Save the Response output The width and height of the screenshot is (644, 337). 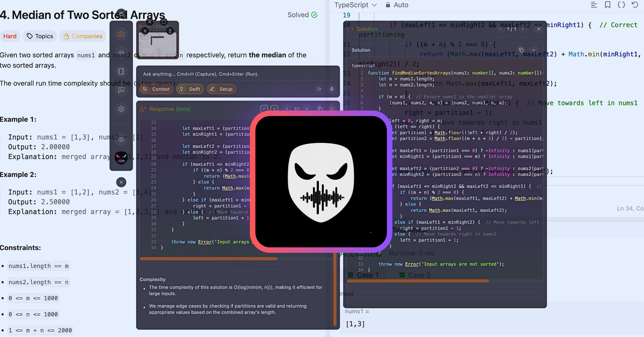331,109
